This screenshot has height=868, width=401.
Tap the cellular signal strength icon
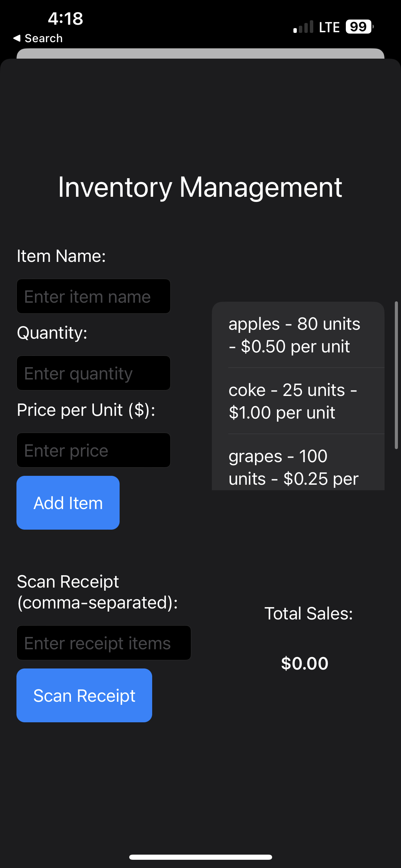point(303,27)
